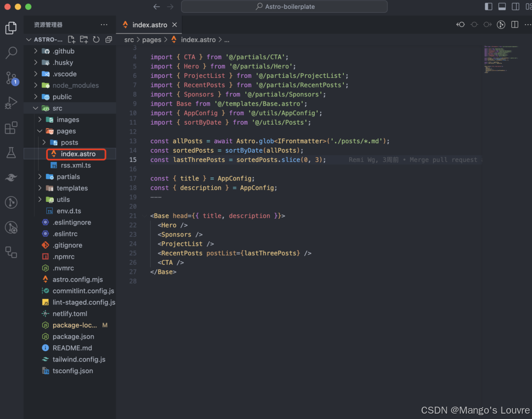The image size is (532, 419).
Task: Open Source Control view with pending badge
Action: 11,78
